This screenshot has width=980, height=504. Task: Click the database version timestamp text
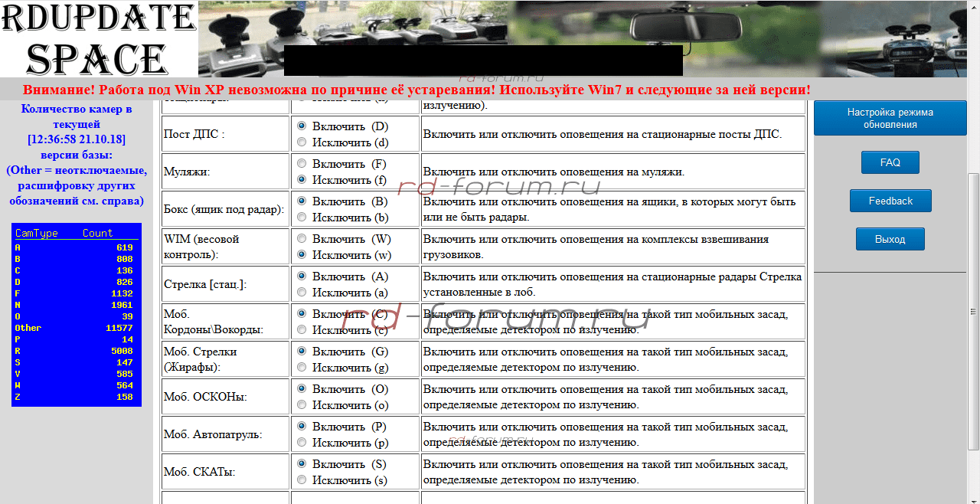(x=77, y=139)
